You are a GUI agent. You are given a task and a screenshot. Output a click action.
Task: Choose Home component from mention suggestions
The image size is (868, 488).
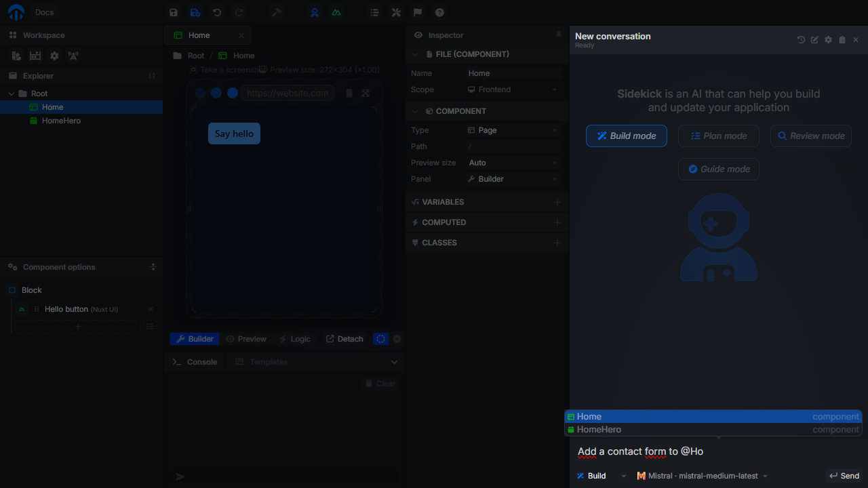click(x=713, y=417)
